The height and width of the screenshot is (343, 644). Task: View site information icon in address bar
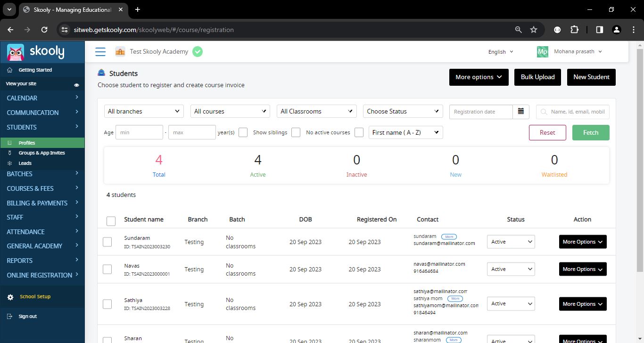[65, 30]
